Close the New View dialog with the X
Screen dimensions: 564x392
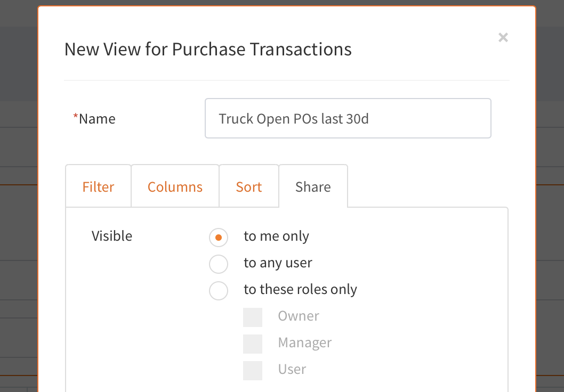pyautogui.click(x=503, y=37)
